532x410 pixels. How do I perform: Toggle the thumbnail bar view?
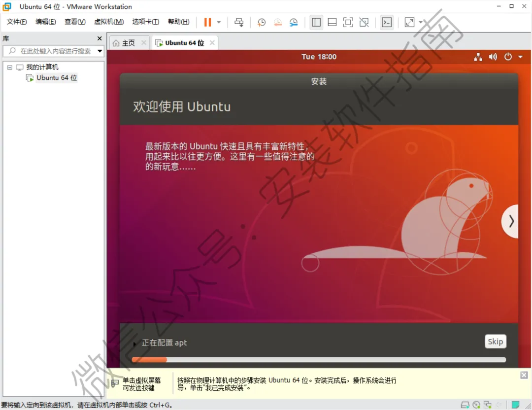[332, 22]
